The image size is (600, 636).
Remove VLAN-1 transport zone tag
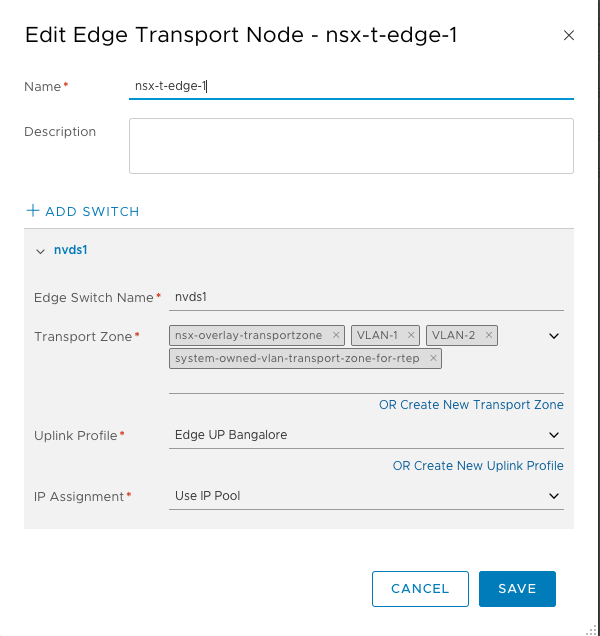pos(411,335)
